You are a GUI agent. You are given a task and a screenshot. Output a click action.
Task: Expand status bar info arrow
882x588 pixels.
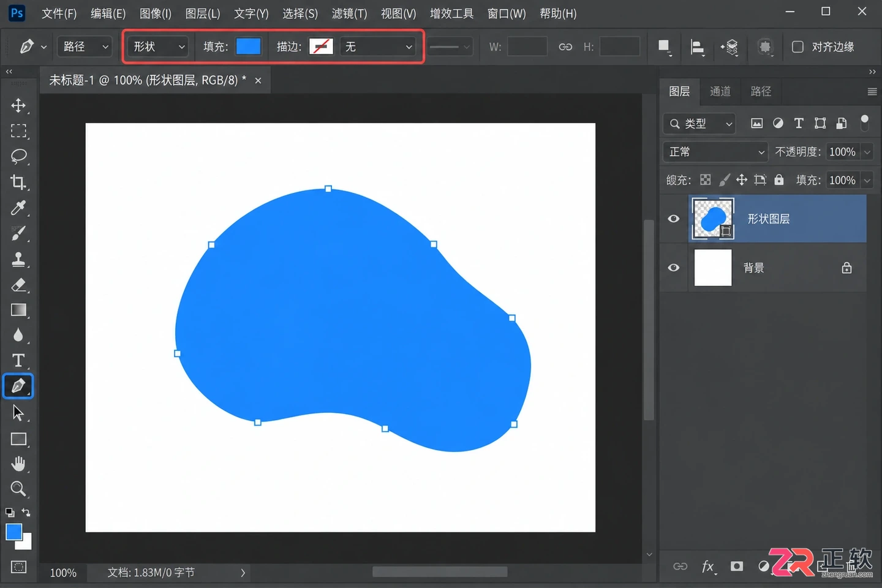coord(243,573)
